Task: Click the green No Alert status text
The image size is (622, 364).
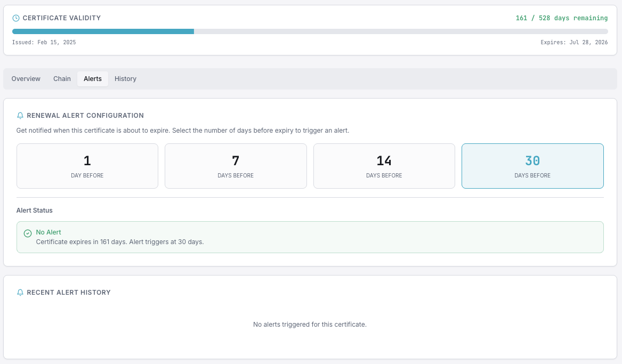Action: pyautogui.click(x=49, y=232)
